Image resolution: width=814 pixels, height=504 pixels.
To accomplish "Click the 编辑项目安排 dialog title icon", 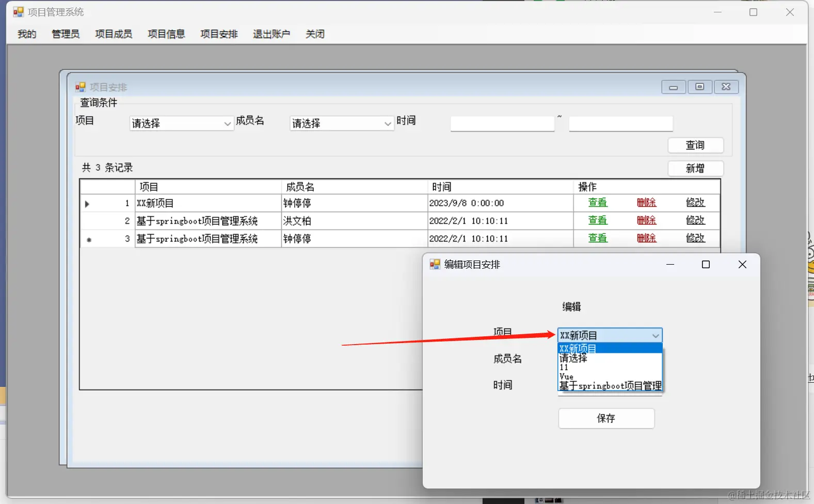I will click(x=435, y=264).
